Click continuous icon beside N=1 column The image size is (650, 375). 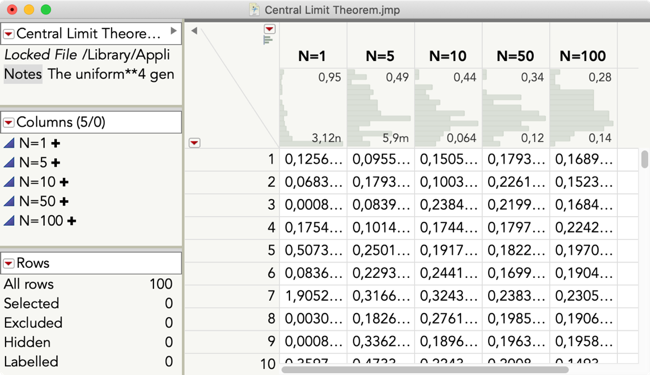coord(9,143)
